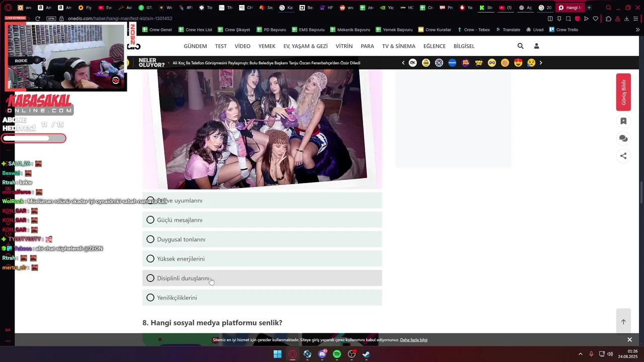This screenshot has height=362, width=644.
Task: Select the game controller emoji category
Action: click(492, 63)
